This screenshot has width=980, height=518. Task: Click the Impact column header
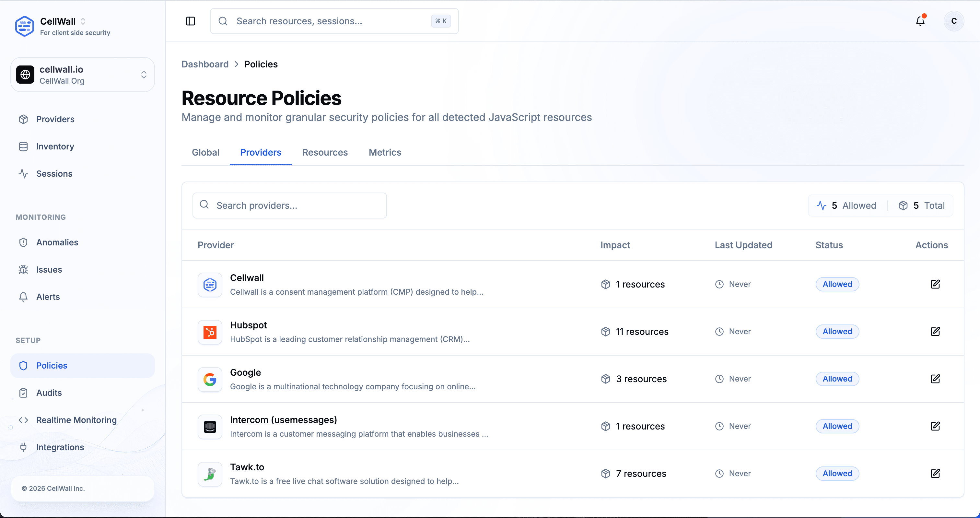click(615, 245)
